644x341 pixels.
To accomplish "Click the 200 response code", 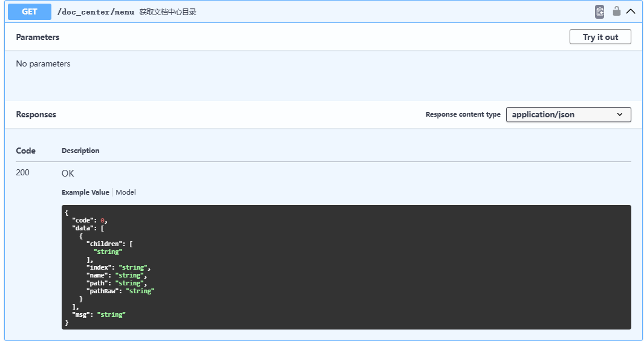I will (x=22, y=172).
